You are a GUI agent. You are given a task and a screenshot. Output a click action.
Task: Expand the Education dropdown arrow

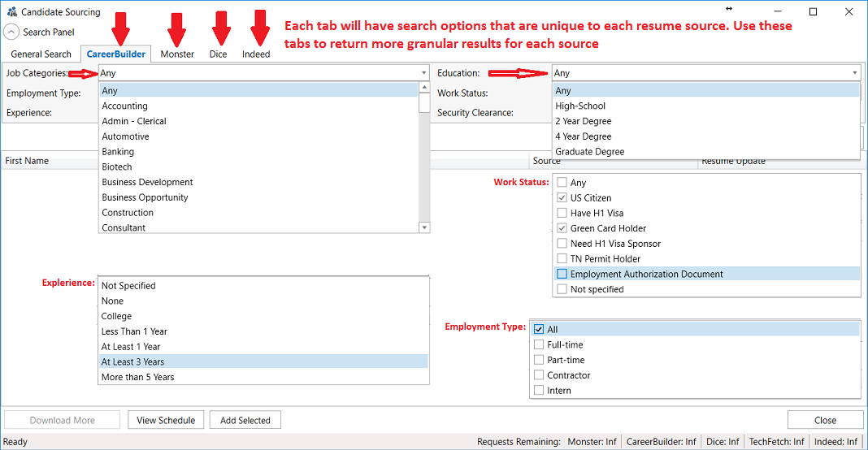(855, 73)
